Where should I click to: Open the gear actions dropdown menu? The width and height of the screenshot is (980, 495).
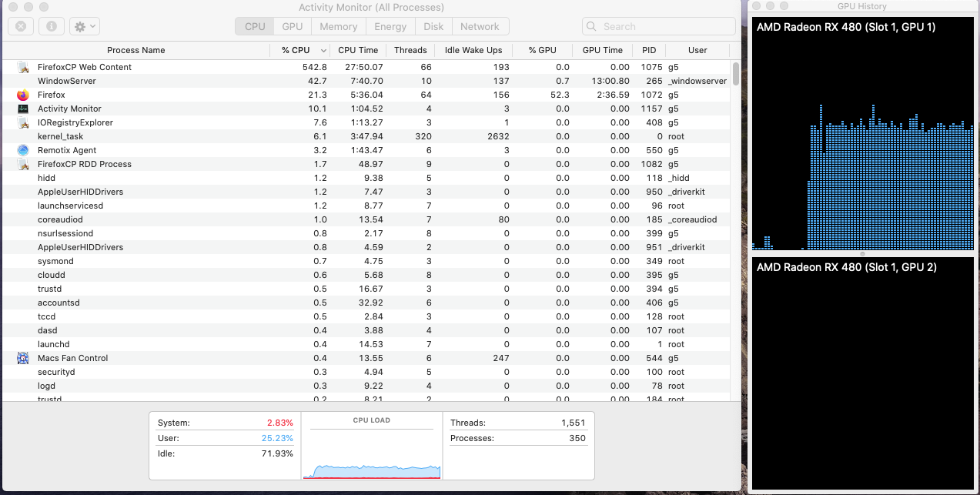pos(84,26)
